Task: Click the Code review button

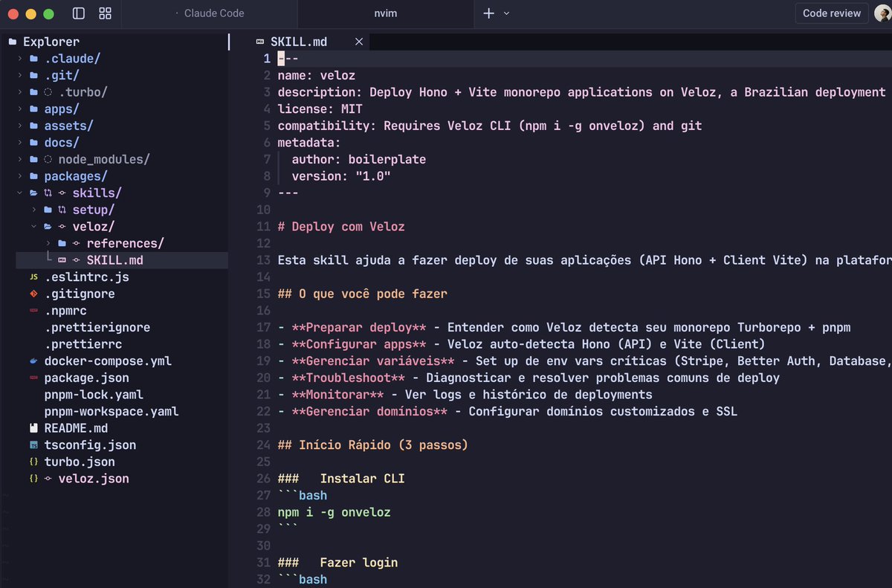Action: 832,13
